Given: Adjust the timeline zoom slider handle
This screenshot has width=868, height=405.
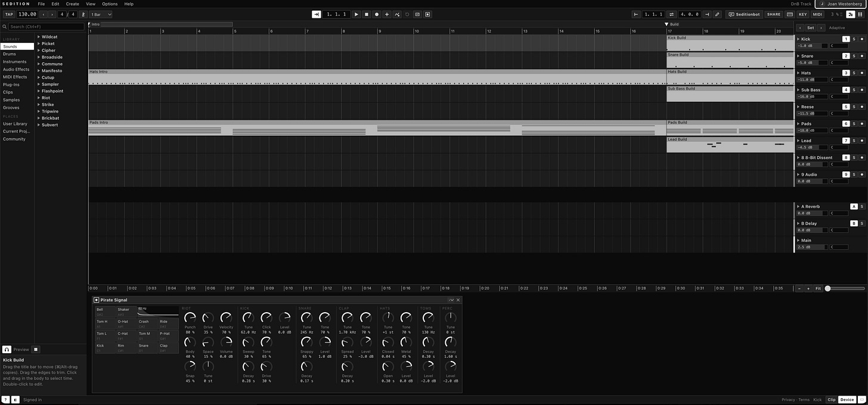Looking at the screenshot, I should coord(827,288).
